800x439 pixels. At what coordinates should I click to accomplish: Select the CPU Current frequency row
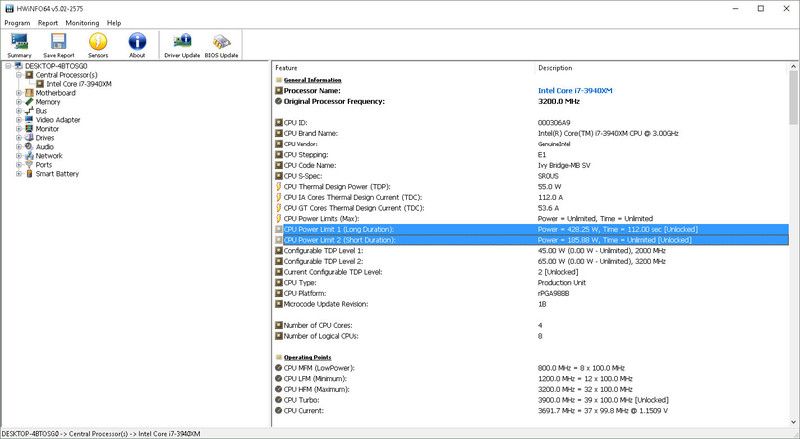coord(531,411)
